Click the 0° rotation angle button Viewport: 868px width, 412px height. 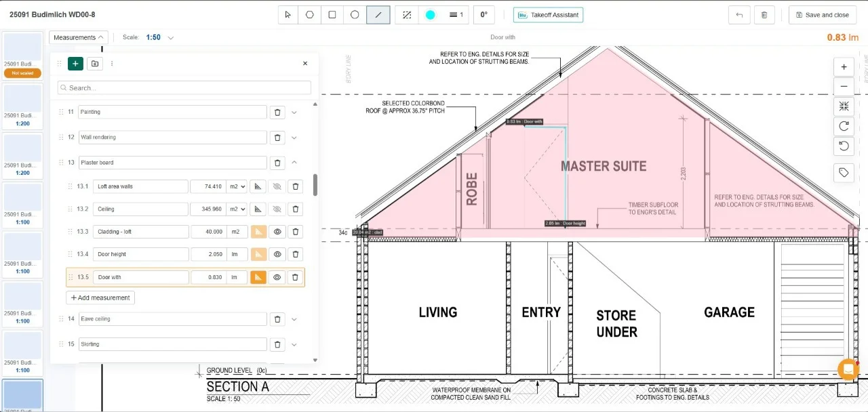pyautogui.click(x=484, y=15)
